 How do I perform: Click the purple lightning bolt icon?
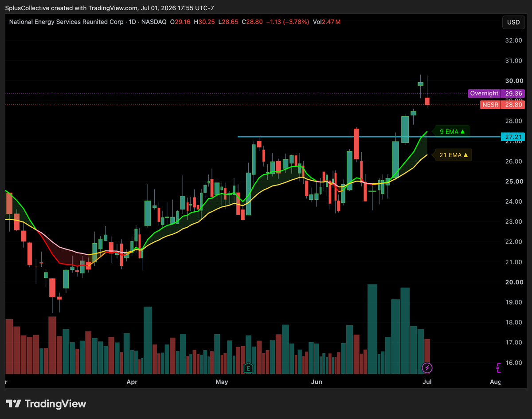click(427, 368)
